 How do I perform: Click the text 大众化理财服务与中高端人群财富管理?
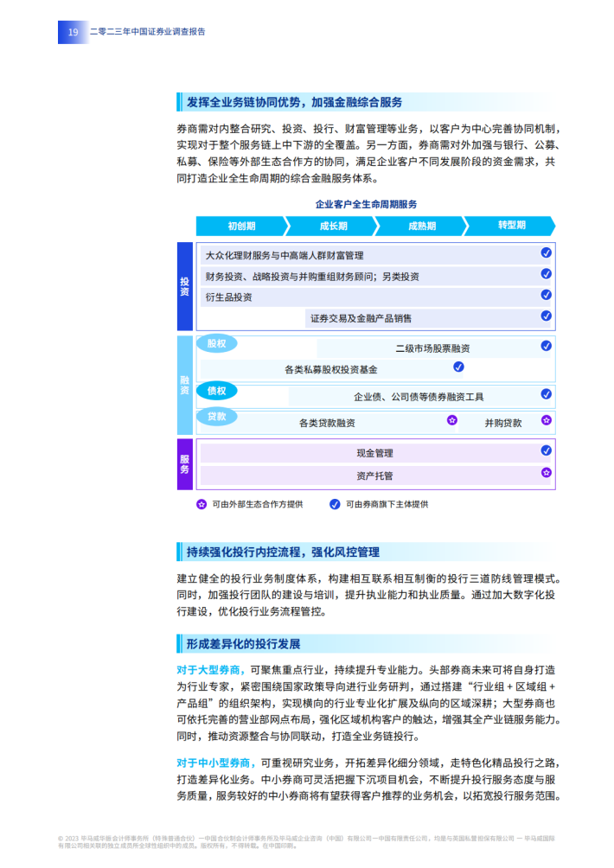(285, 256)
